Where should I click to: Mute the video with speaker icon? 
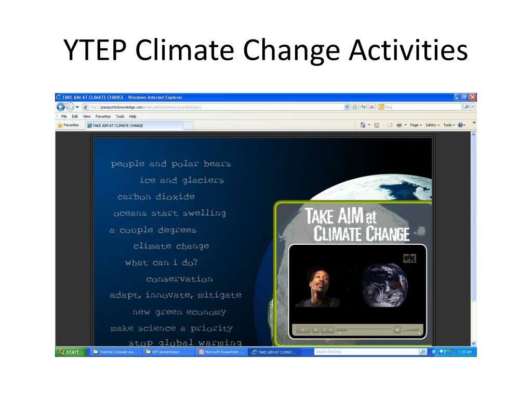[x=397, y=329]
